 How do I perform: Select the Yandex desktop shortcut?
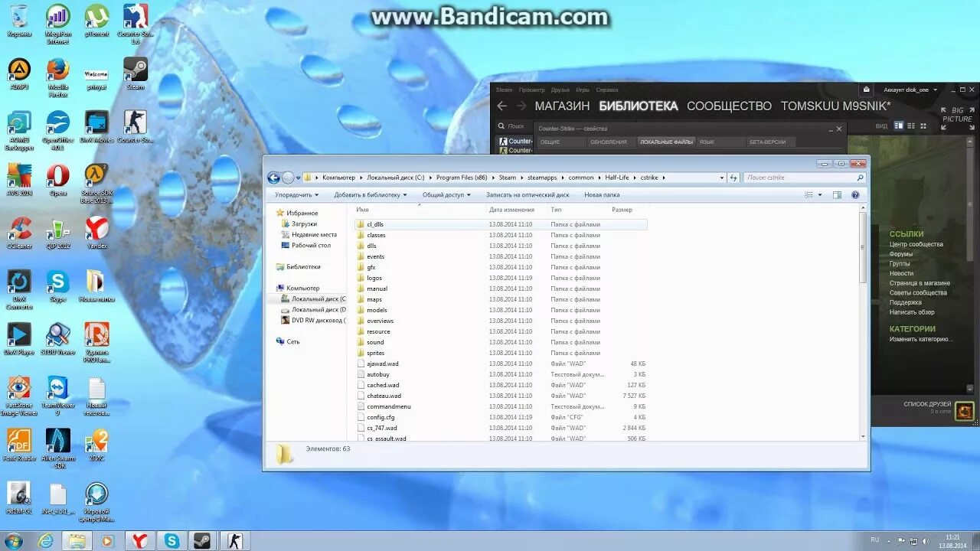pos(96,233)
